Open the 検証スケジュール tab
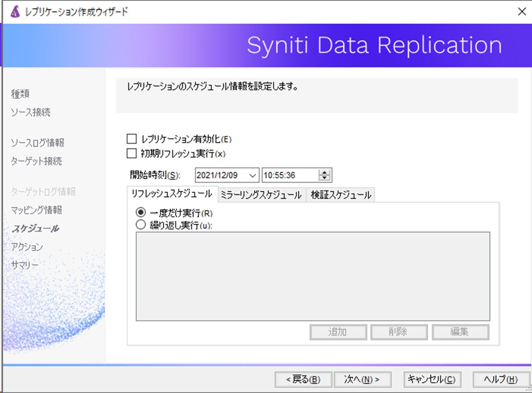Viewport: 532px width, 393px height. click(x=341, y=195)
